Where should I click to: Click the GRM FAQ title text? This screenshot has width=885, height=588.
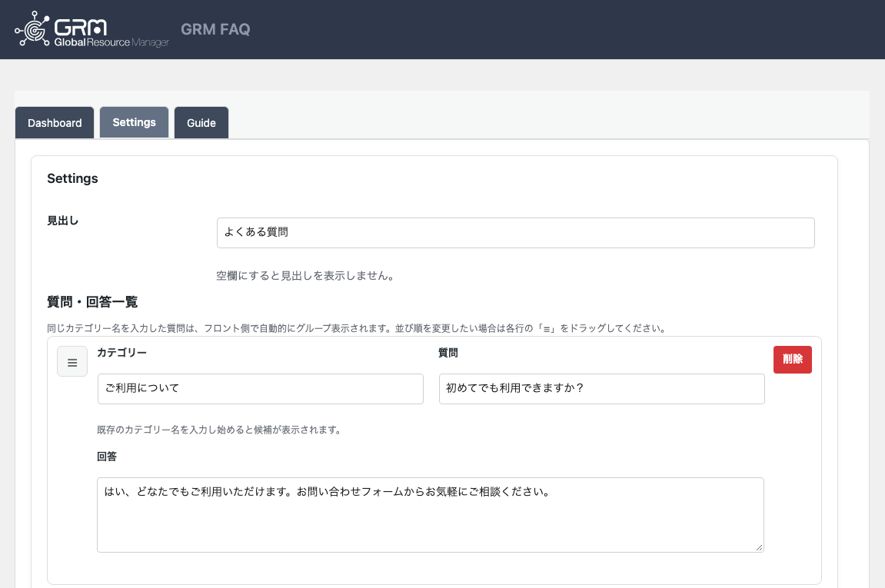pyautogui.click(x=215, y=29)
